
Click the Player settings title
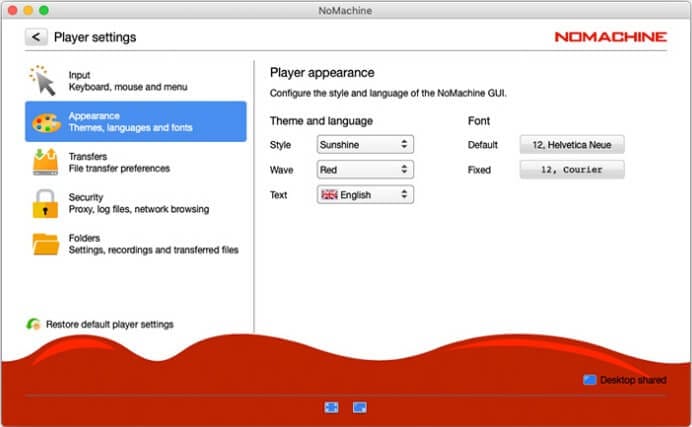click(x=95, y=37)
